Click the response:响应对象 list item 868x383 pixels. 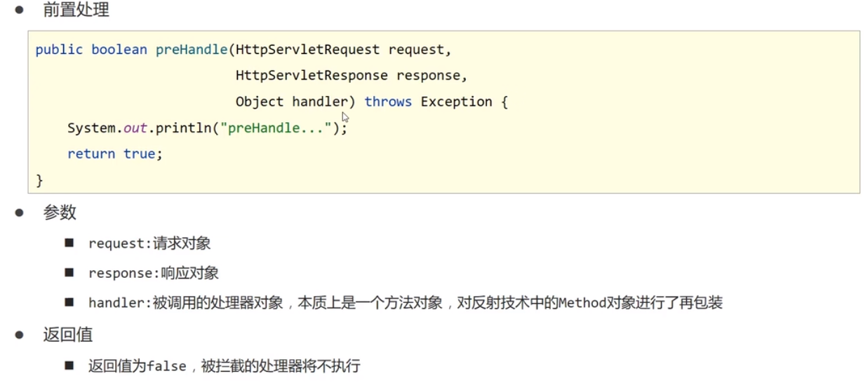(x=153, y=274)
